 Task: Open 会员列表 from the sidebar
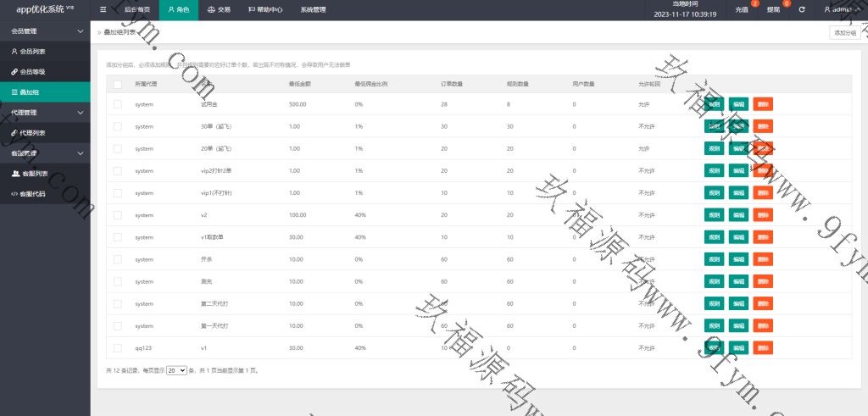[x=33, y=52]
